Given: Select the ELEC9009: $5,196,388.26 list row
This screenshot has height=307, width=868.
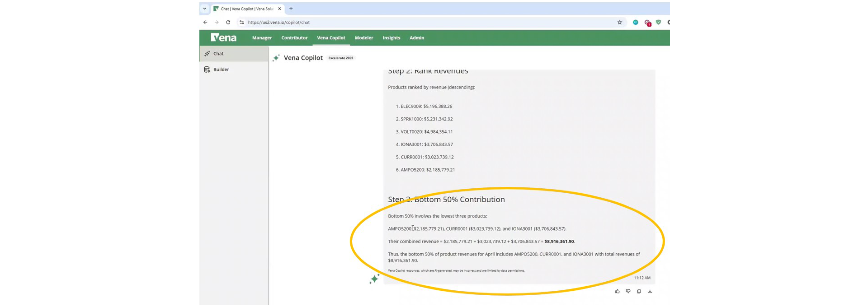Looking at the screenshot, I should pyautogui.click(x=424, y=107).
